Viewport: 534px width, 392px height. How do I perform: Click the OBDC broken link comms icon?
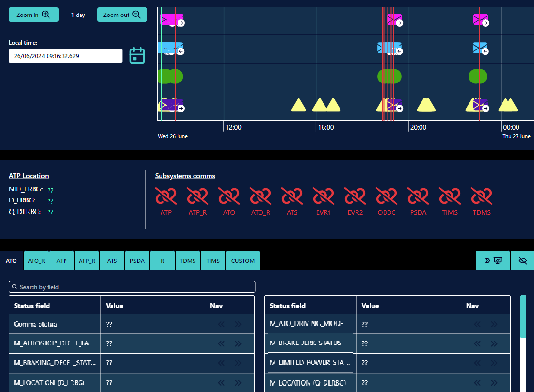pos(387,196)
